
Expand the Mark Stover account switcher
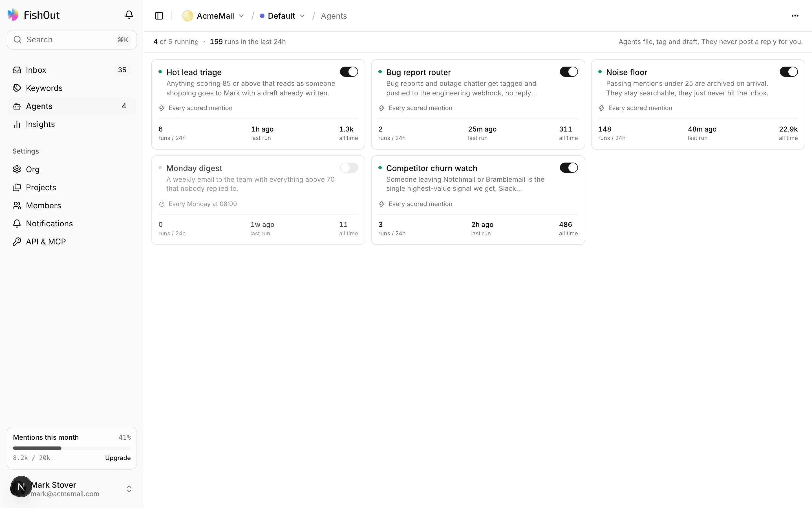(x=129, y=489)
